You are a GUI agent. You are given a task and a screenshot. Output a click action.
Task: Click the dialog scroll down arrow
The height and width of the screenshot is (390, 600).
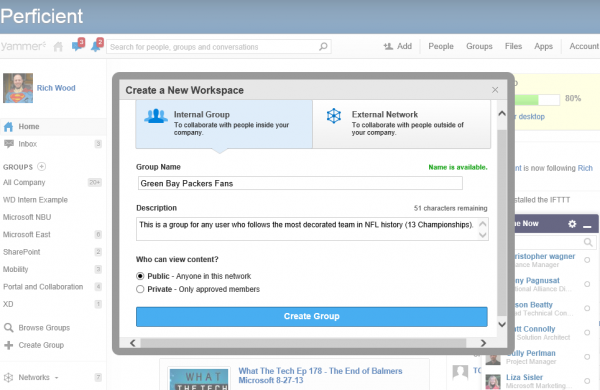tap(502, 325)
